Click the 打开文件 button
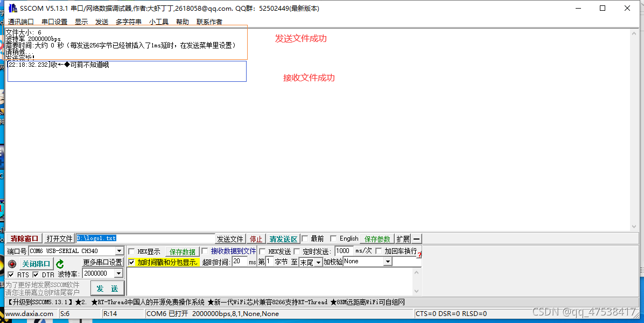The height and width of the screenshot is (323, 644). [x=59, y=238]
